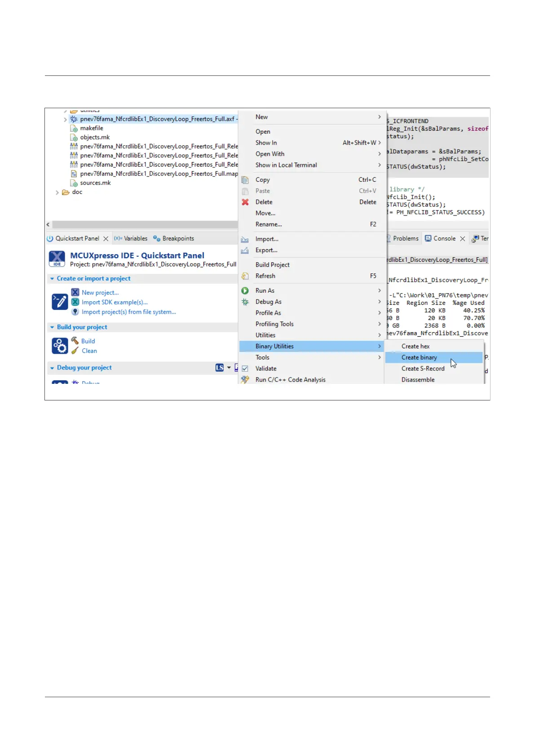Collapse the Create or import a project section
The image size is (535, 756).
tap(52, 279)
